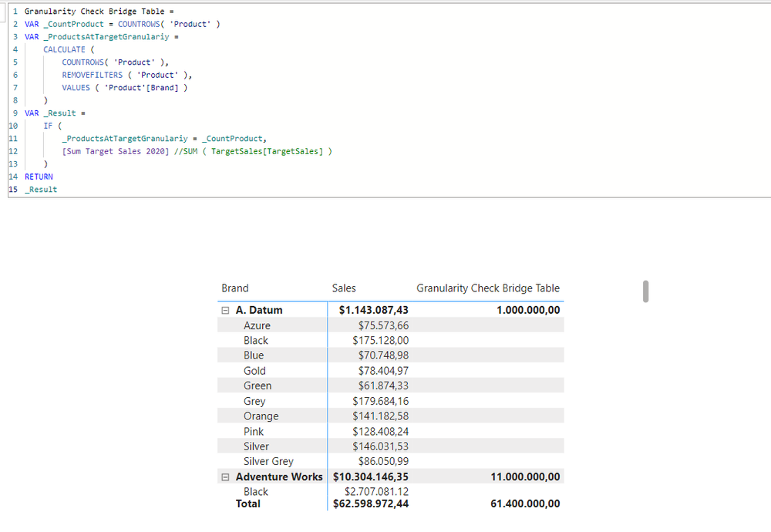Viewport: 771px width, 532px height.
Task: Sort the matrix by the Sales column header
Action: coord(344,288)
